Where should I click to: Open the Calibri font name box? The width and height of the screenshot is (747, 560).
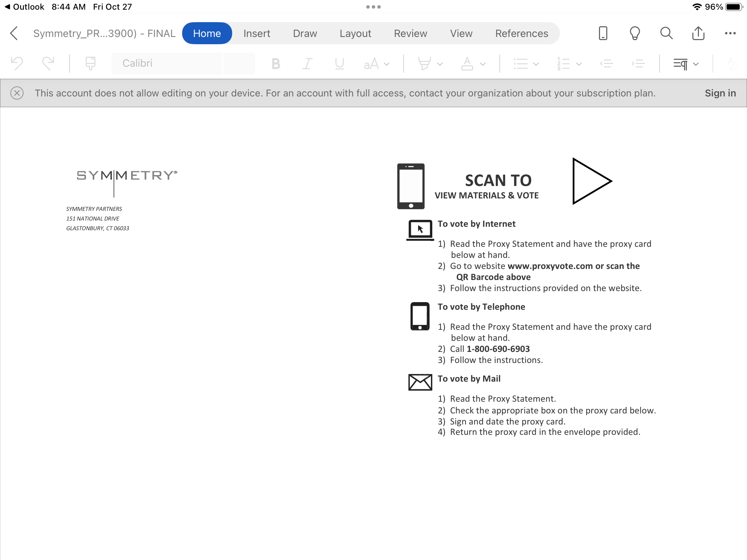coord(166,64)
